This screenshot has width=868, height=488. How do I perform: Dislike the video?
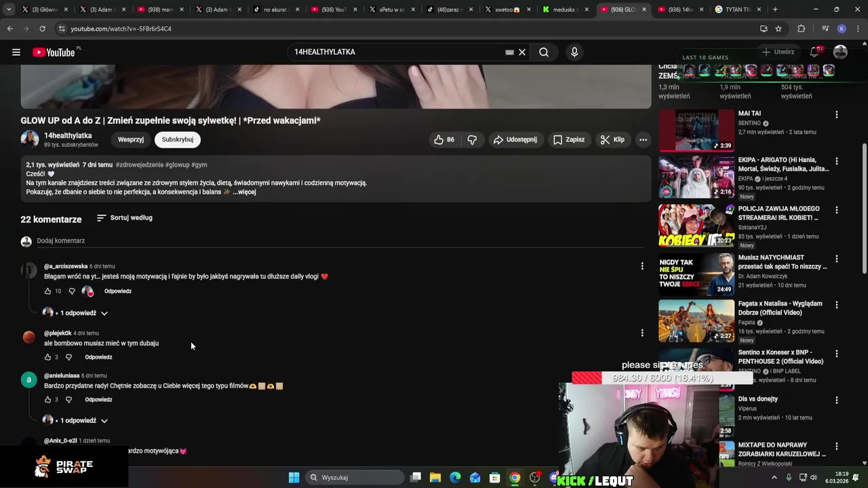(472, 140)
